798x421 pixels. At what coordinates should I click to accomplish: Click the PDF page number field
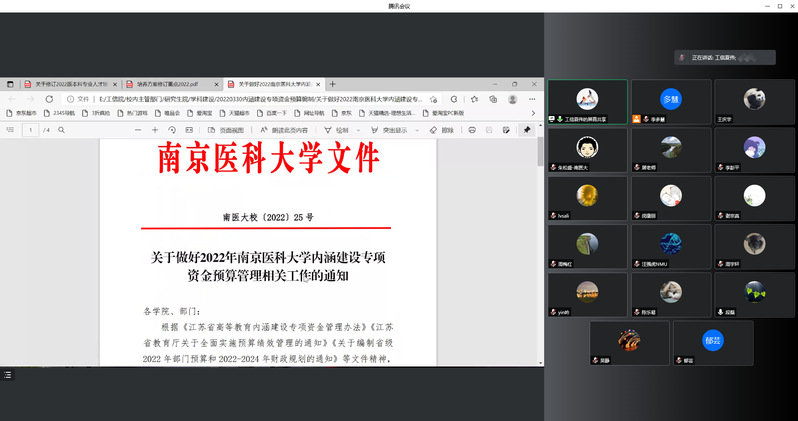coord(31,130)
